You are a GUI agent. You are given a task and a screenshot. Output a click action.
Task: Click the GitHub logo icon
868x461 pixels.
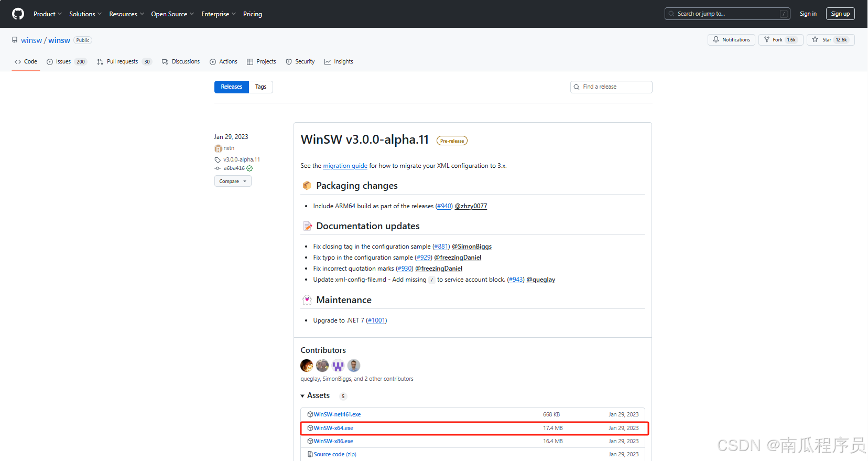pyautogui.click(x=18, y=14)
